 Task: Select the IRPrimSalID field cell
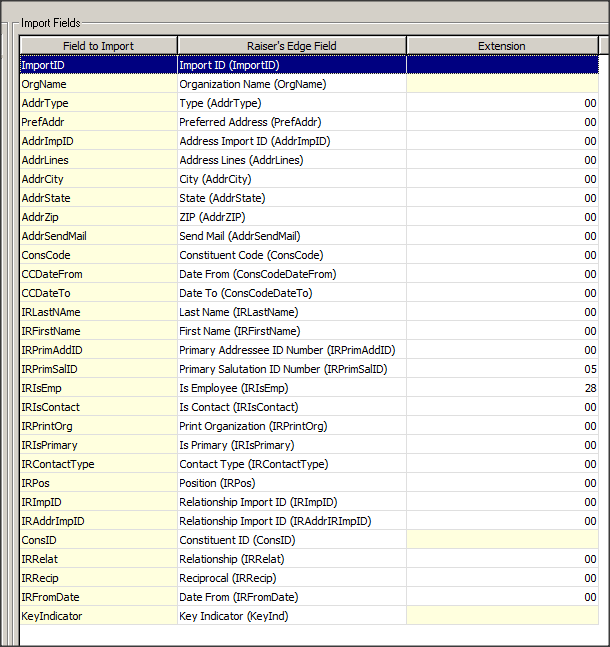(99, 369)
